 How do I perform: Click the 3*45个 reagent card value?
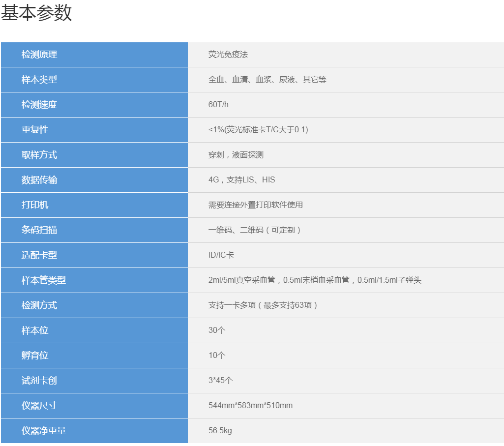tap(220, 381)
